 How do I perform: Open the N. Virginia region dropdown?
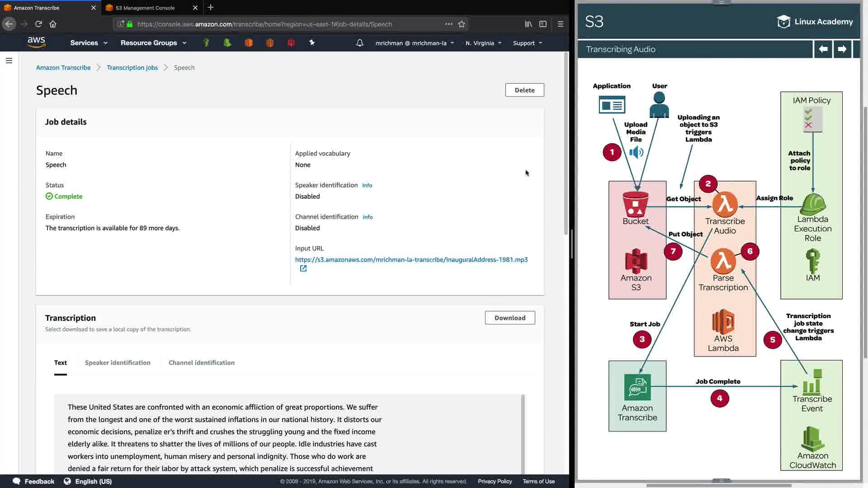pos(483,43)
